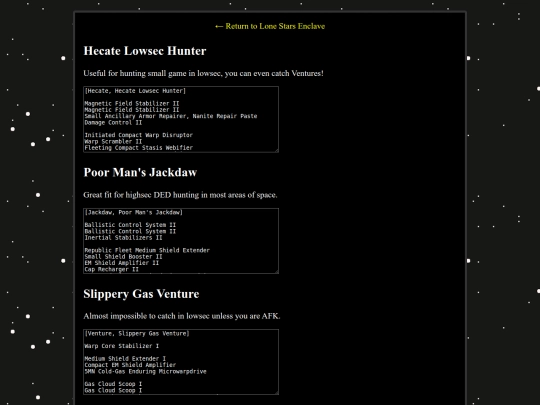This screenshot has height=405, width=540.
Task: Click the 'Republic Fleet Medium Shield Extender' line
Action: [x=147, y=250]
